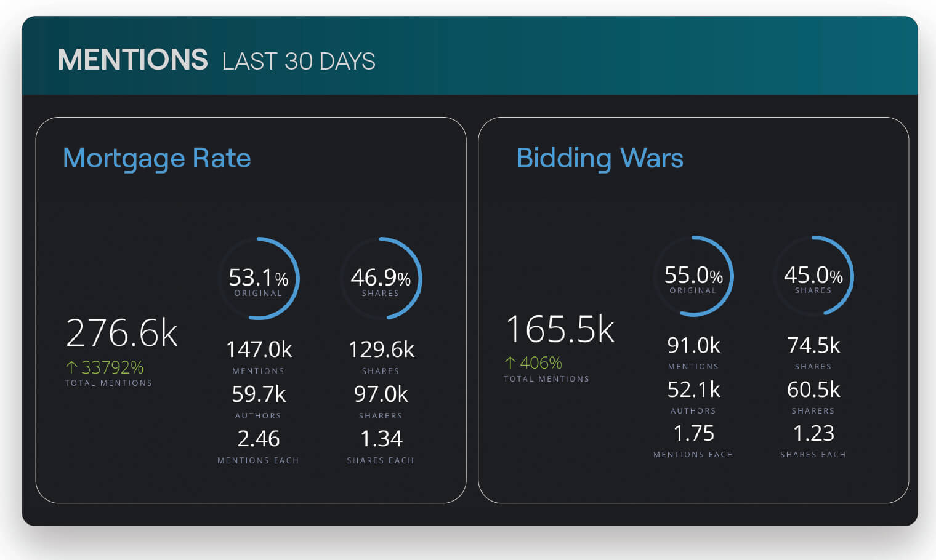Click the 55.0% Original circular gauge
Screen dimensions: 936x560
(x=693, y=276)
